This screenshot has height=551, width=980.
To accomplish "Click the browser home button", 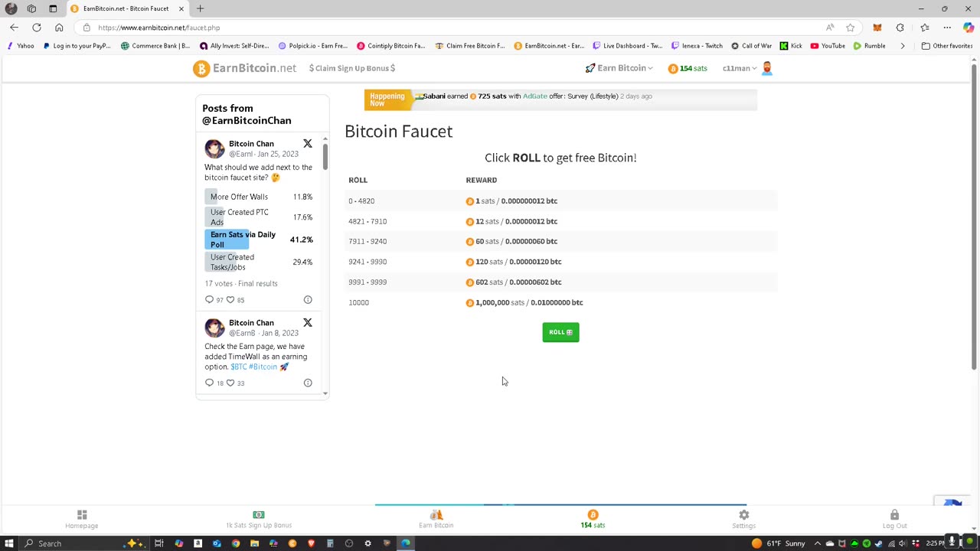I will click(x=59, y=28).
